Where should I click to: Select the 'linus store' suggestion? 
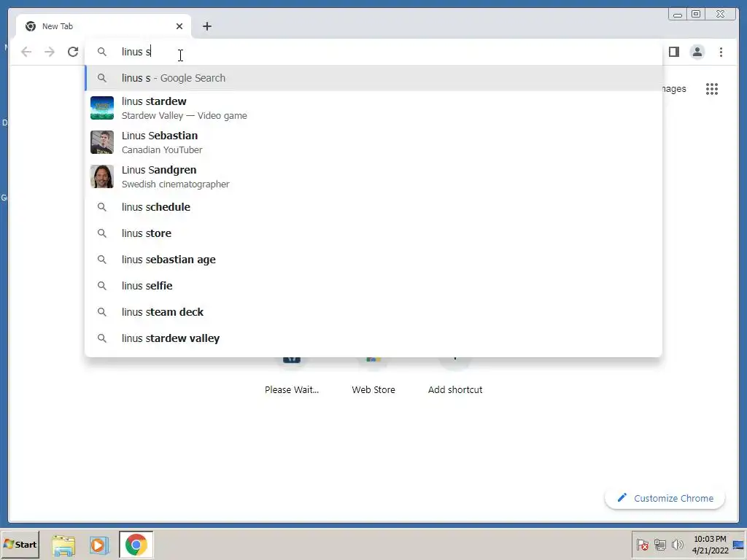pyautogui.click(x=373, y=233)
